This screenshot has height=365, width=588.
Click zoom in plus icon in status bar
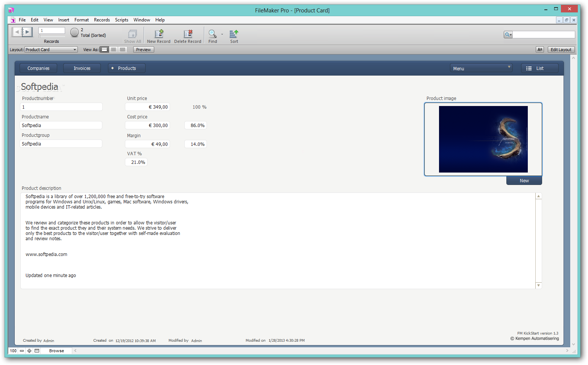click(29, 351)
